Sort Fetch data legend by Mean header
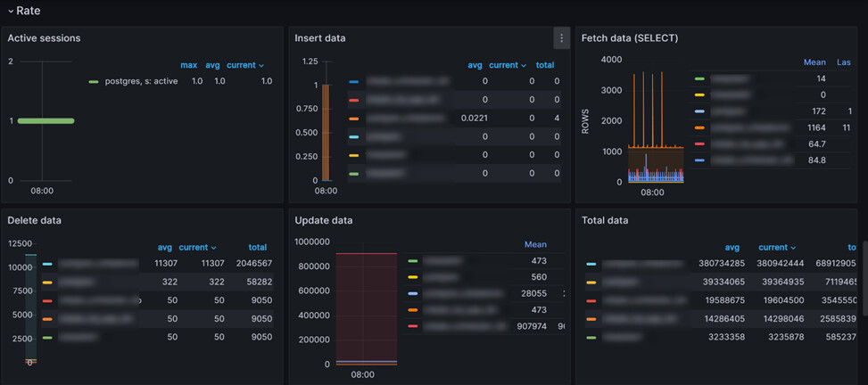 814,62
